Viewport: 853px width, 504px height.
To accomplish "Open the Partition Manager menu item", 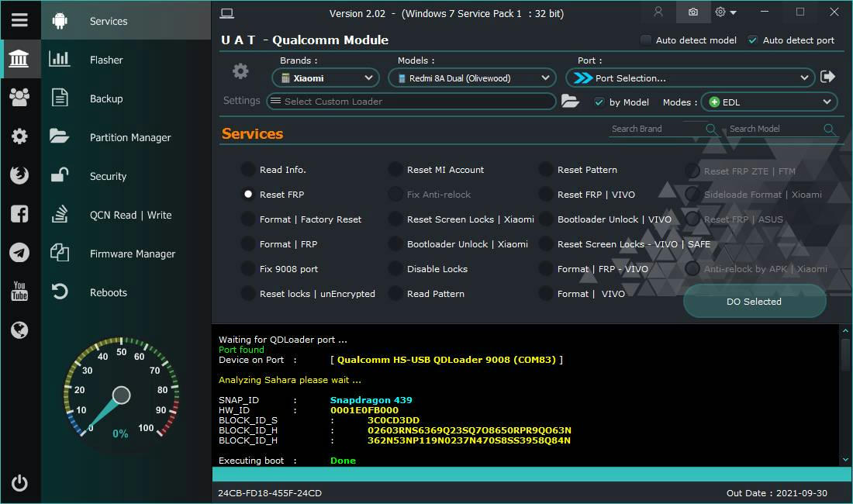I will pos(126,137).
